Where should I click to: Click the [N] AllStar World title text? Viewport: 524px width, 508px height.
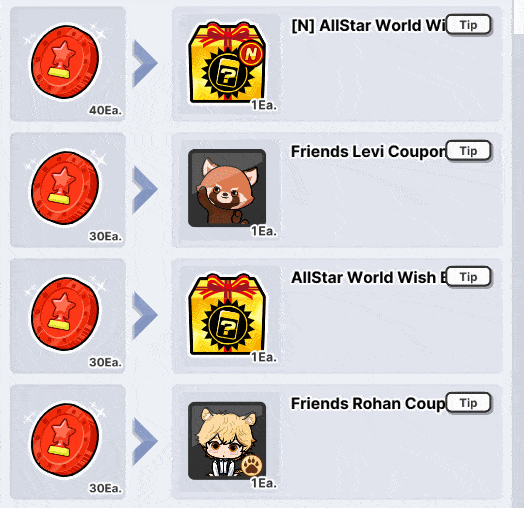click(x=369, y=26)
